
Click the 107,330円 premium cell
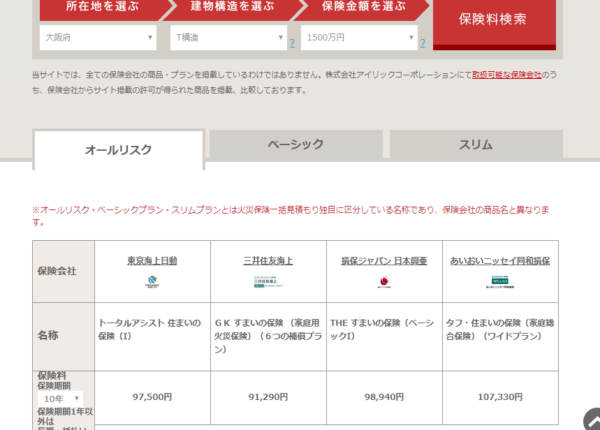point(500,397)
